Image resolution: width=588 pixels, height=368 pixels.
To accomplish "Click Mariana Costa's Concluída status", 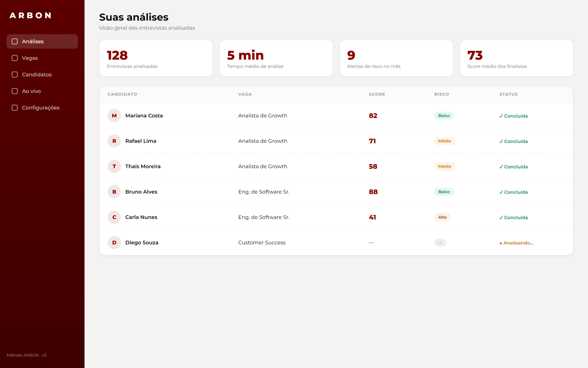I will [x=514, y=116].
